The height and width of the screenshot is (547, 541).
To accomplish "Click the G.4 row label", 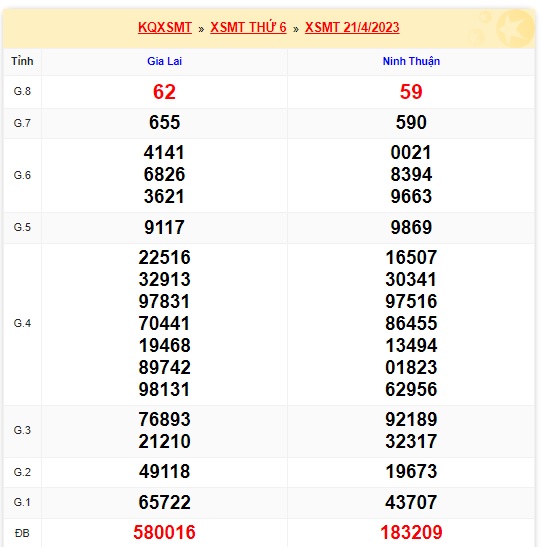I will coord(22,323).
